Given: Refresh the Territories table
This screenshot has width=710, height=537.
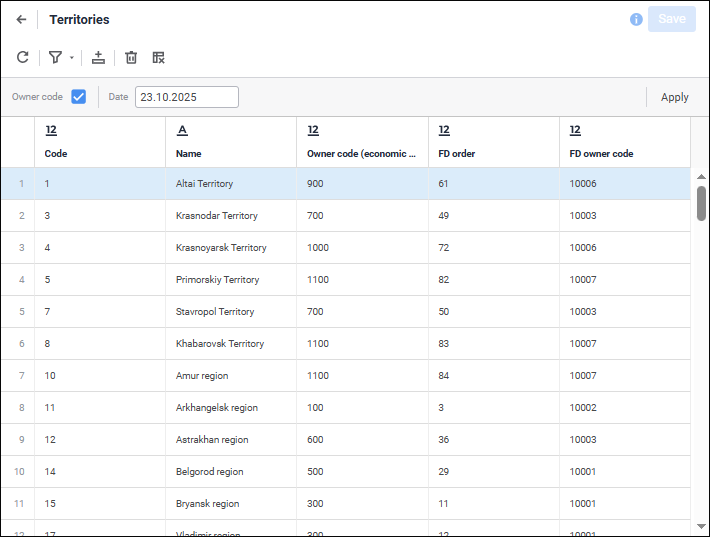Looking at the screenshot, I should coord(22,58).
